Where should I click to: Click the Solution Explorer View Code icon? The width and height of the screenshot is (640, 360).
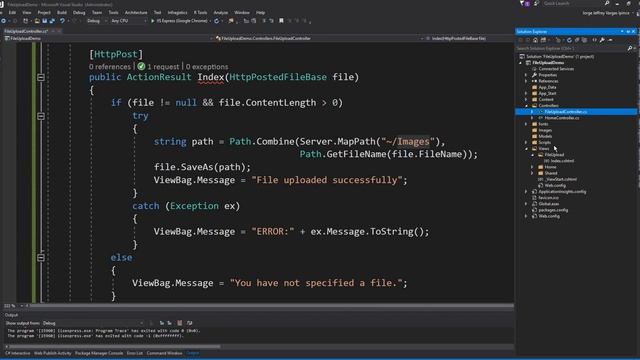pos(594,40)
